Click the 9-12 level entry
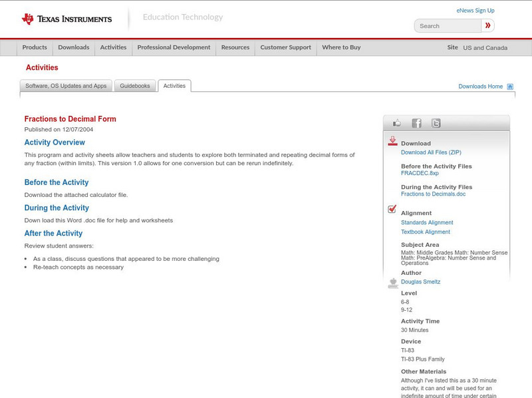The image size is (532, 398). point(406,310)
